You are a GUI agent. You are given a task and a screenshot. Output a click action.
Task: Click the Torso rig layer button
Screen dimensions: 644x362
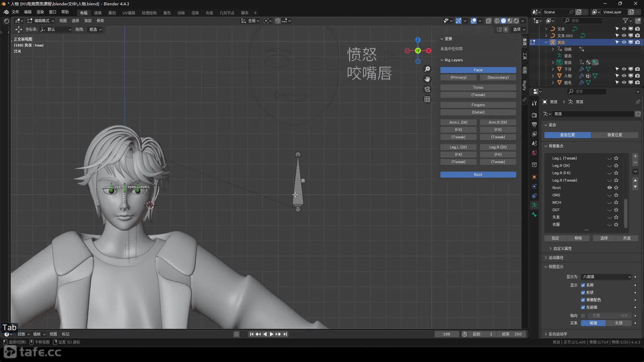coord(478,87)
